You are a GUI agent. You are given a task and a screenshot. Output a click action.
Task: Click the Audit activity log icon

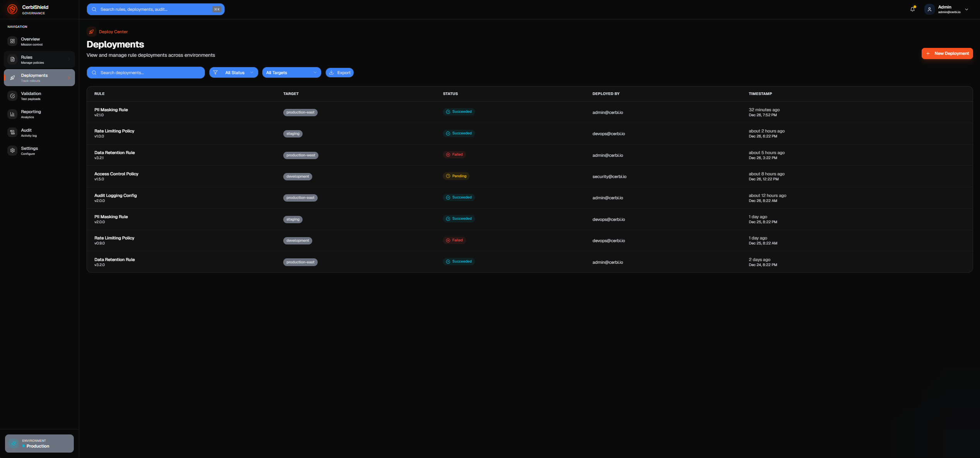(12, 132)
